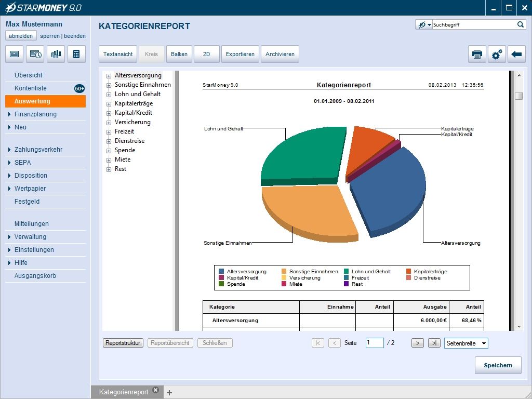Jump to last report page
The width and height of the screenshot is (532, 399).
pos(434,343)
